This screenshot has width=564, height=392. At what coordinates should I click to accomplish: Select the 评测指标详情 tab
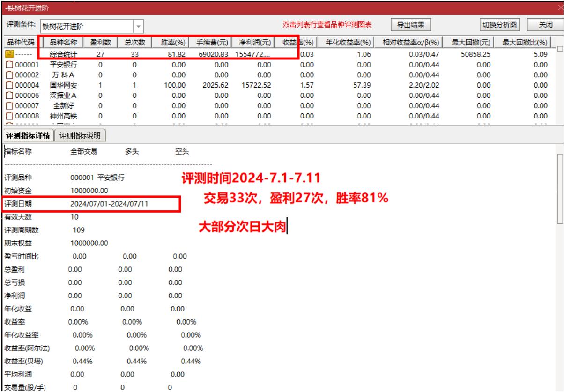pos(27,135)
